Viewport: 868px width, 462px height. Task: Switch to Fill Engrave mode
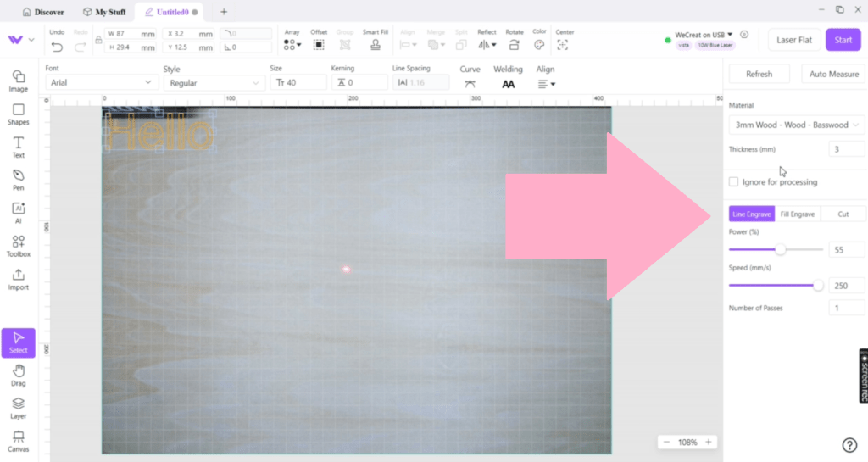click(797, 214)
